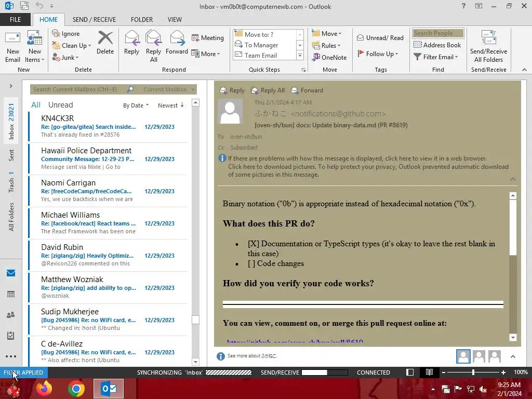Open the New Items menu
The image size is (532, 399).
pyautogui.click(x=35, y=47)
